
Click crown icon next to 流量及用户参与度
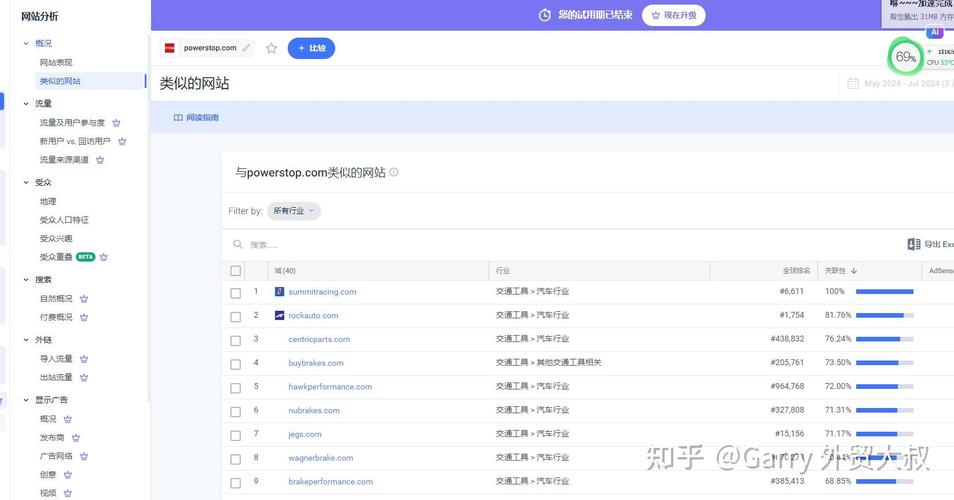[x=116, y=123]
